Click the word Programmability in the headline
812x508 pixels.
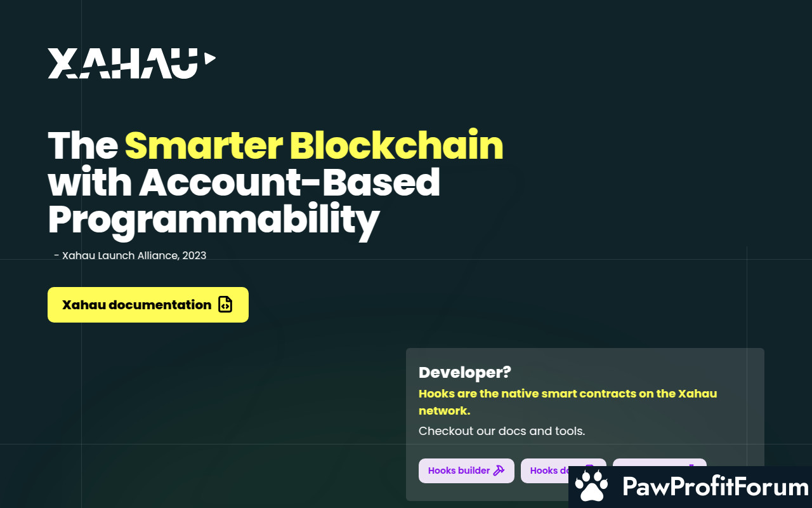click(214, 221)
